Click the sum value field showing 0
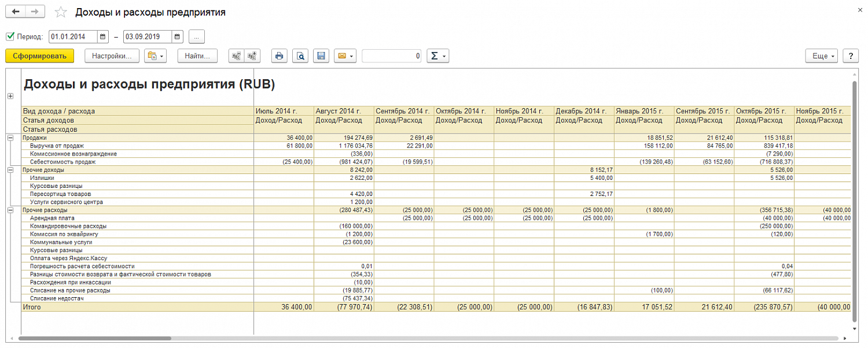Viewport: 868px width, 348px height. [x=392, y=56]
